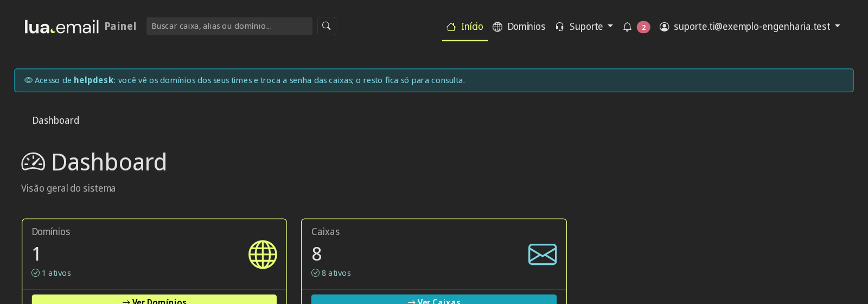Viewport: 868px width, 304px height.
Task: Click the house icon beside Início
Action: (451, 27)
